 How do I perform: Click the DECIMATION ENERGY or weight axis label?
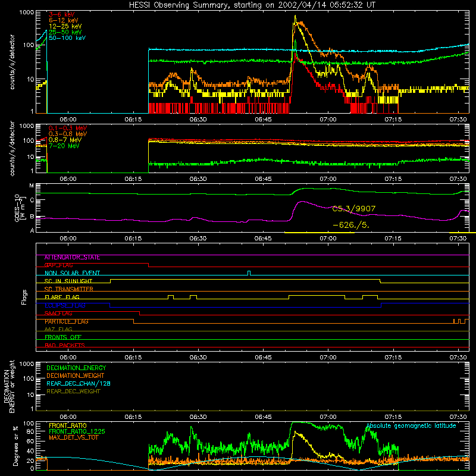[x=9, y=386]
